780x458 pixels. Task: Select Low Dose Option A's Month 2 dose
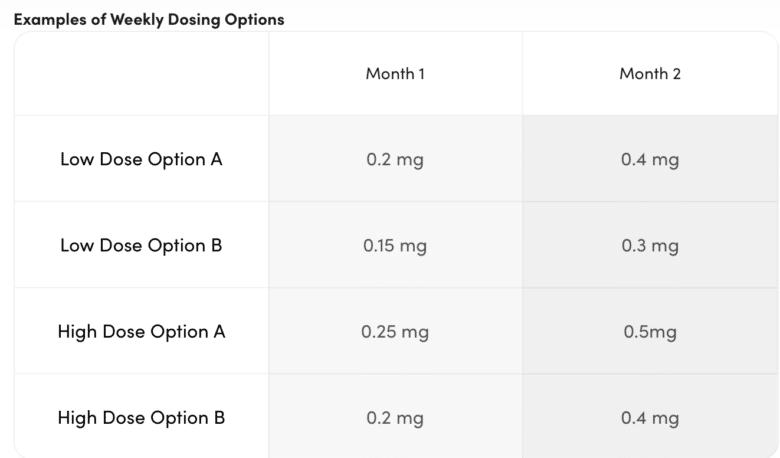tap(650, 159)
